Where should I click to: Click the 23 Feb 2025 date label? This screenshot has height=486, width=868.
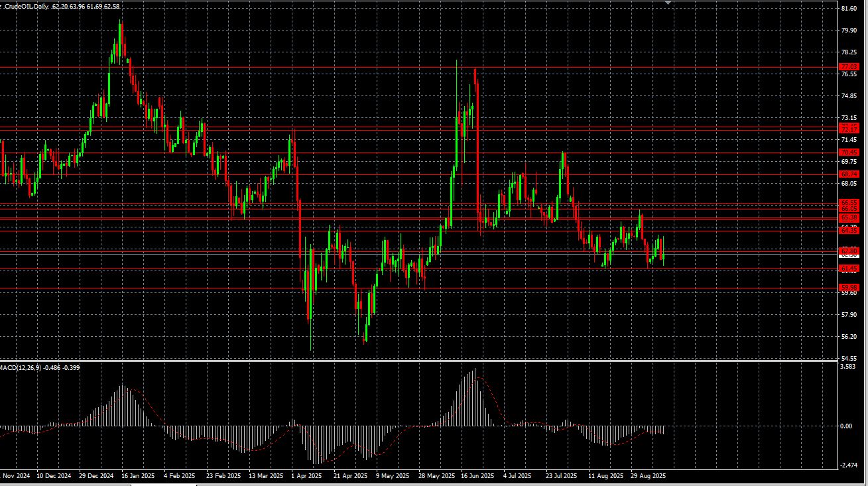pos(223,476)
